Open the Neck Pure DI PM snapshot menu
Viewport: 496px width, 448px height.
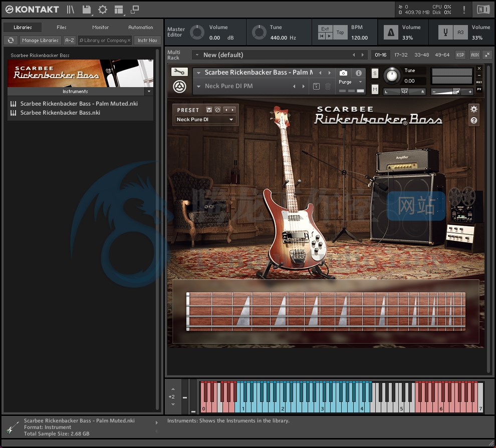tap(199, 86)
